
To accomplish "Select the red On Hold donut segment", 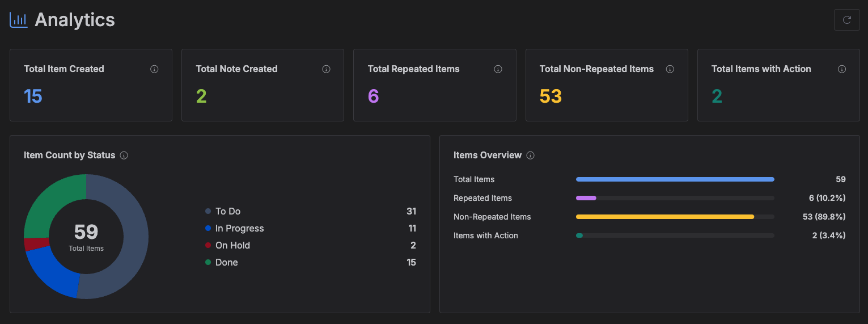I will point(36,244).
